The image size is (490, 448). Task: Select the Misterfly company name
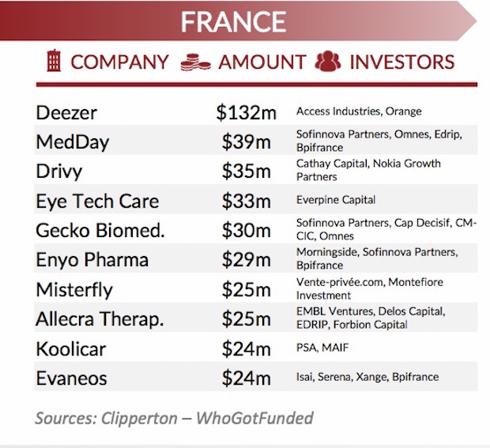click(x=74, y=290)
